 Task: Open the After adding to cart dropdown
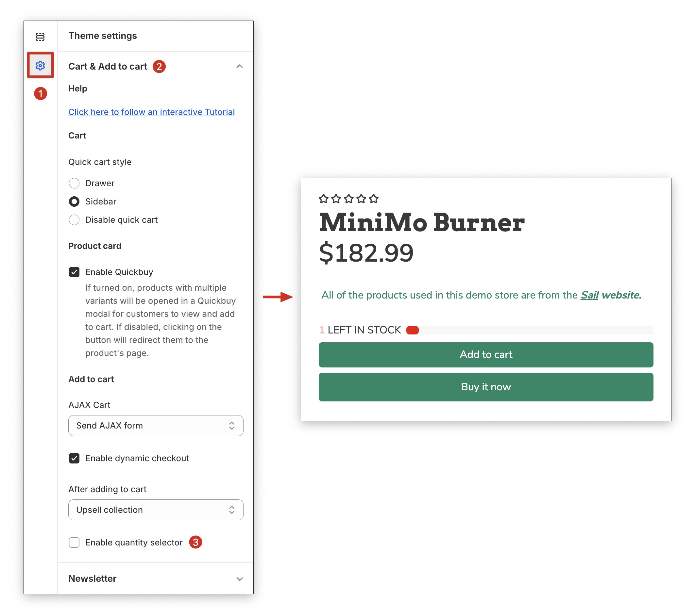point(156,510)
